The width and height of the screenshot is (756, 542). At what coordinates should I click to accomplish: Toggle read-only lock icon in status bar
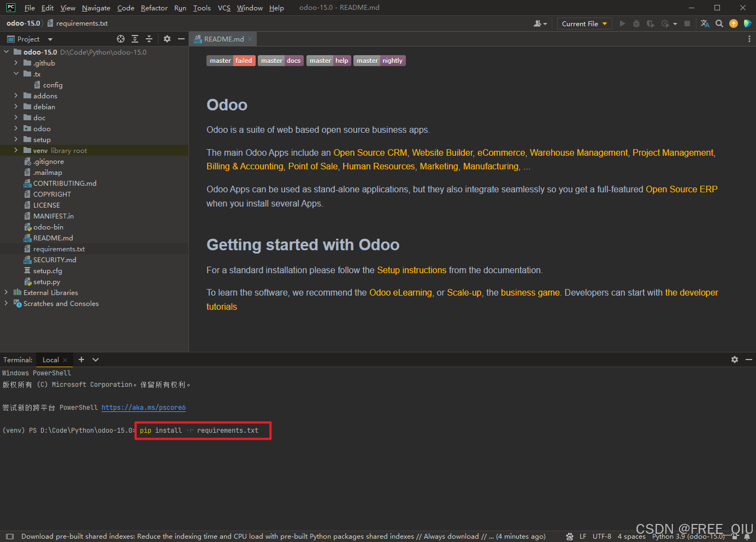click(x=735, y=537)
